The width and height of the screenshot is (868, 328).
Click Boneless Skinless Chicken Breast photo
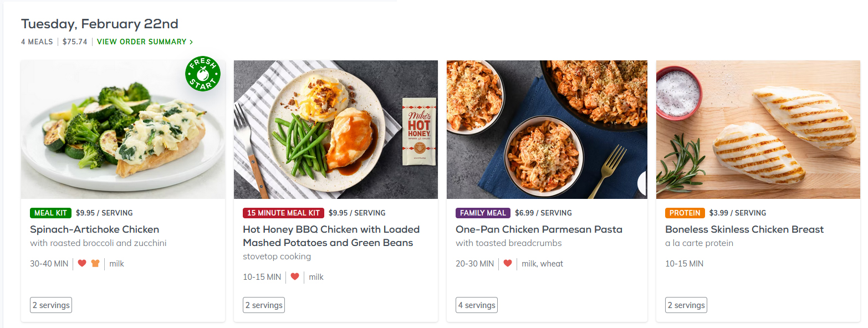pos(758,130)
